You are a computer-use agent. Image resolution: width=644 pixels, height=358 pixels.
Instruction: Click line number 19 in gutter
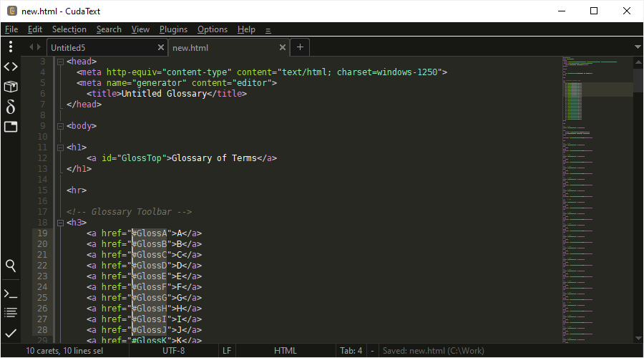(42, 233)
